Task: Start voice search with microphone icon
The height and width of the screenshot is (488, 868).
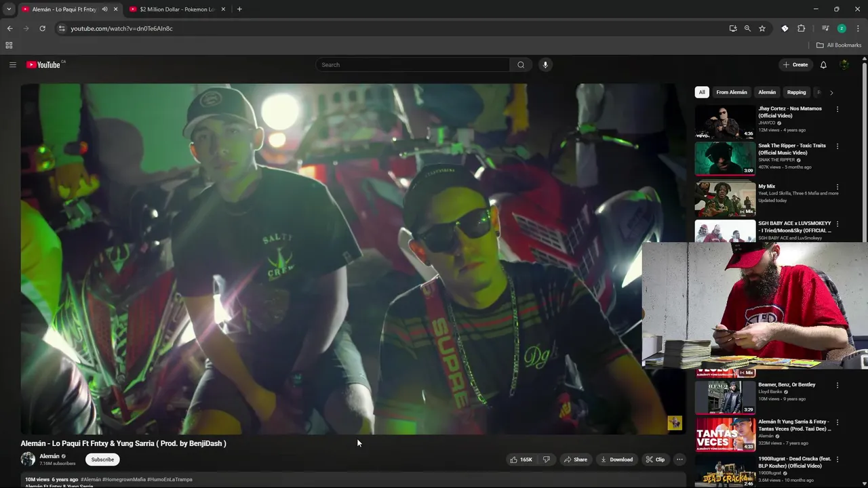Action: (x=545, y=64)
